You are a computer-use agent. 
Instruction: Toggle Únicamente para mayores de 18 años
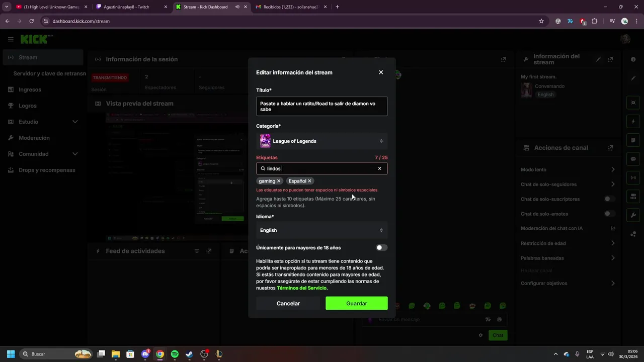(382, 247)
